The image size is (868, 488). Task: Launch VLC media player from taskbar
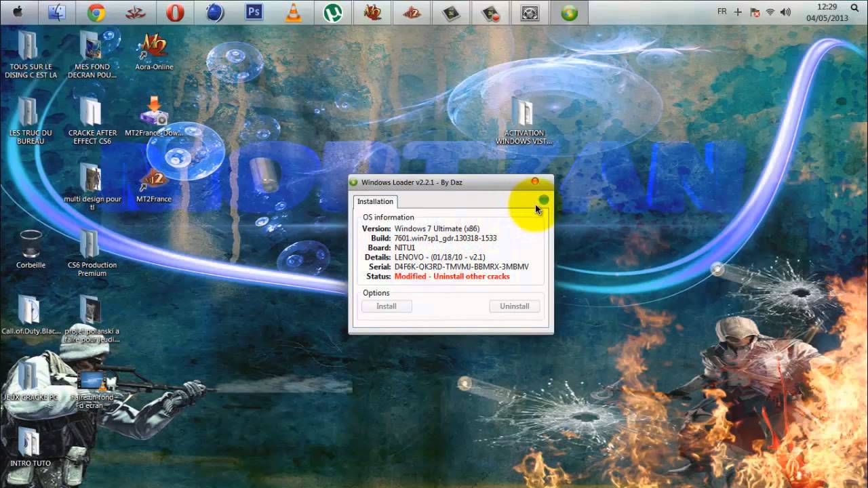pyautogui.click(x=294, y=12)
